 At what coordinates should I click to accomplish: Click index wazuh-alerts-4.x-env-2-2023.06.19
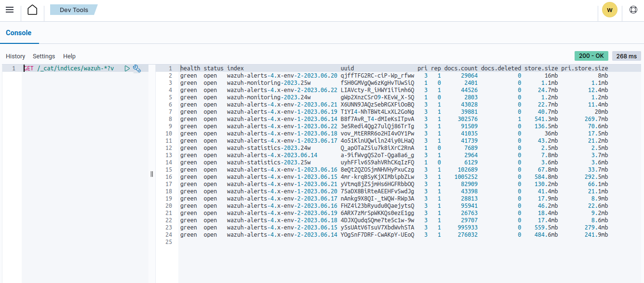click(282, 213)
